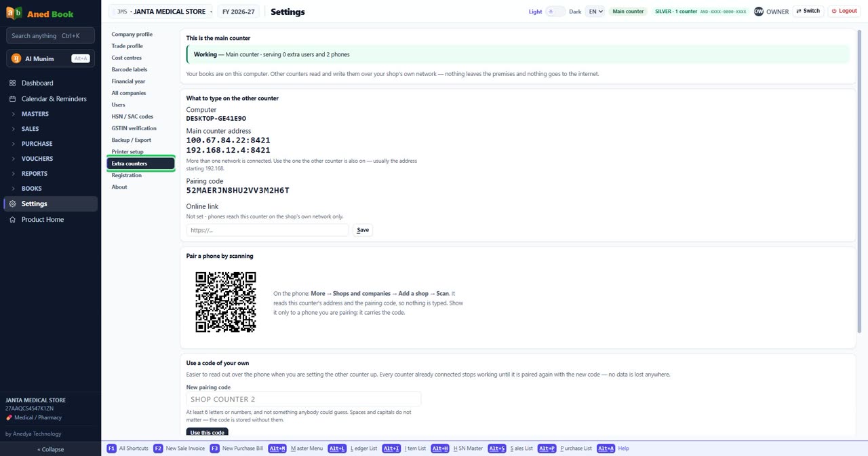Select Printer setup in settings menu
The image size is (868, 456).
tap(127, 152)
